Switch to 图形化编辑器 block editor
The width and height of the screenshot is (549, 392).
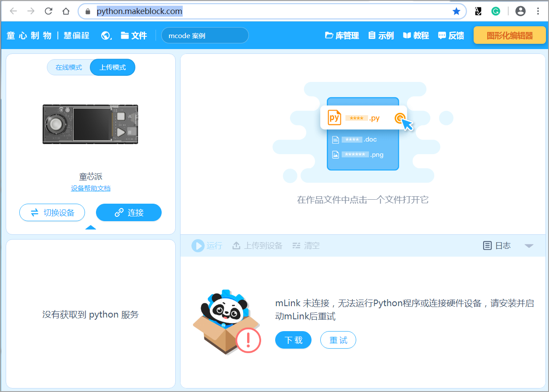pyautogui.click(x=510, y=35)
